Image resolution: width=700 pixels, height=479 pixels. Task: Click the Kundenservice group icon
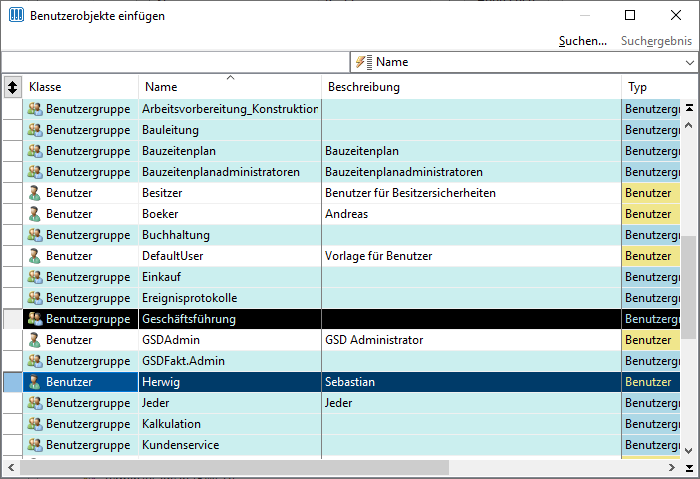[x=35, y=445]
